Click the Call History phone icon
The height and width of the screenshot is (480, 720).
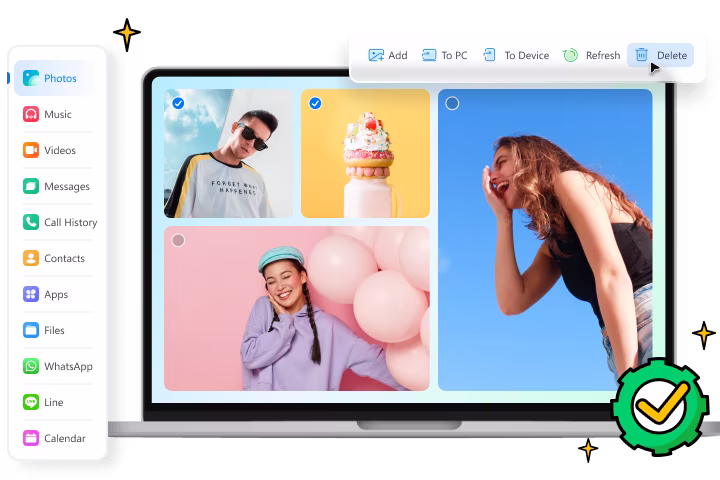click(x=31, y=222)
